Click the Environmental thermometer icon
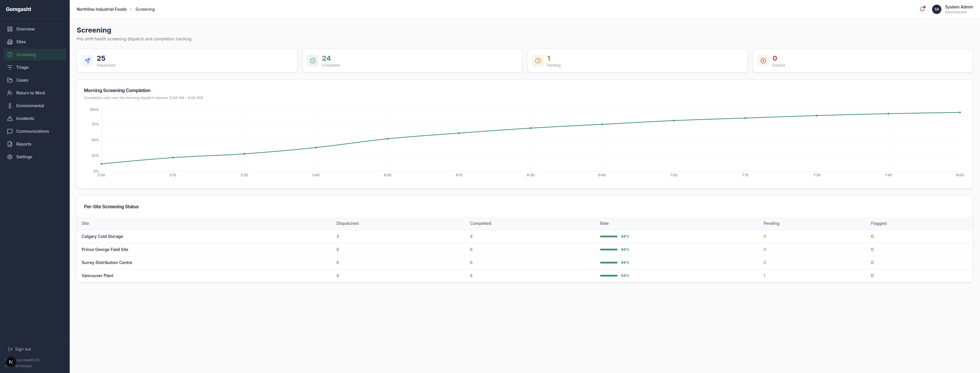Viewport: 980px width, 373px height. click(10, 106)
